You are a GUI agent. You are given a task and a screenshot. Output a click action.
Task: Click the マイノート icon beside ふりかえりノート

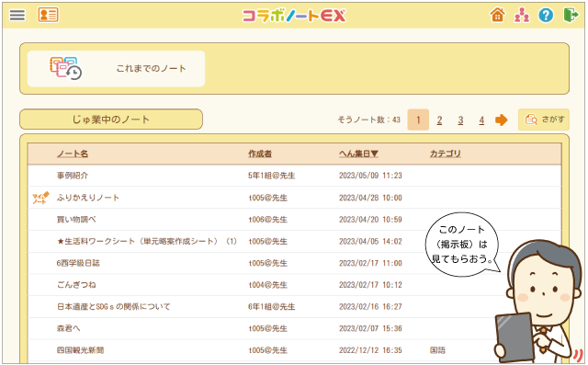click(40, 198)
